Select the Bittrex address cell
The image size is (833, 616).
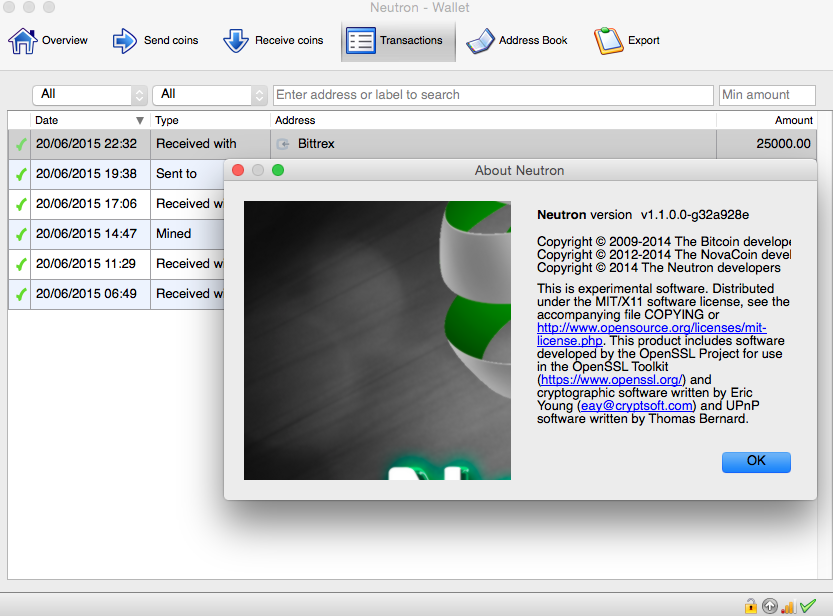pyautogui.click(x=494, y=144)
